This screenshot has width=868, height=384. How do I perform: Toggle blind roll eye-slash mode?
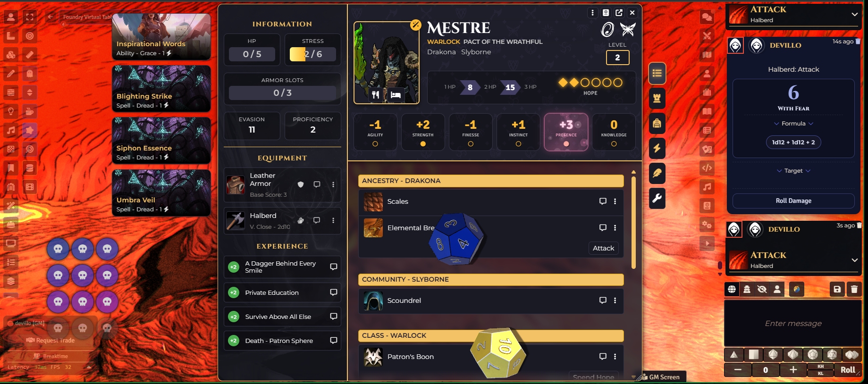coord(762,289)
